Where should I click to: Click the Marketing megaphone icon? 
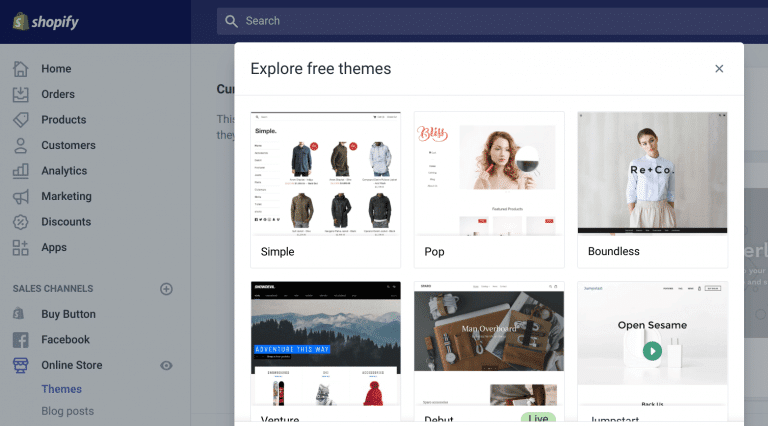coord(21,196)
